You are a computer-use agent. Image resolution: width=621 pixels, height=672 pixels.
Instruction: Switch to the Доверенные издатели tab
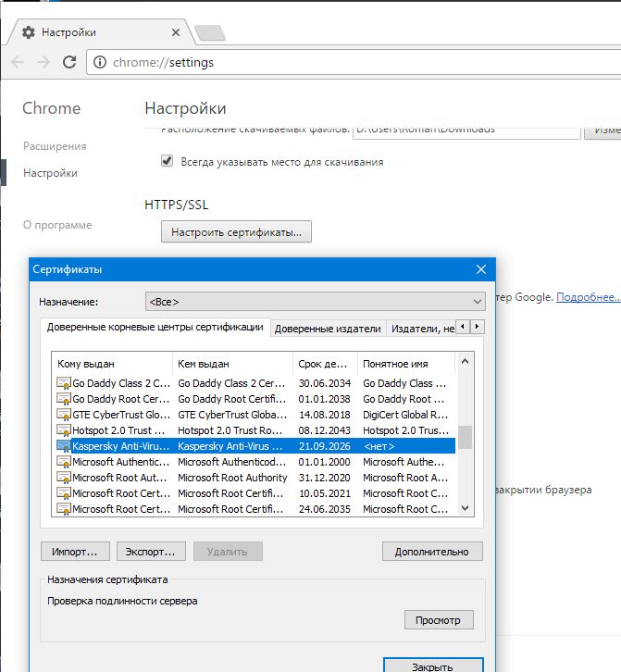[x=328, y=328]
